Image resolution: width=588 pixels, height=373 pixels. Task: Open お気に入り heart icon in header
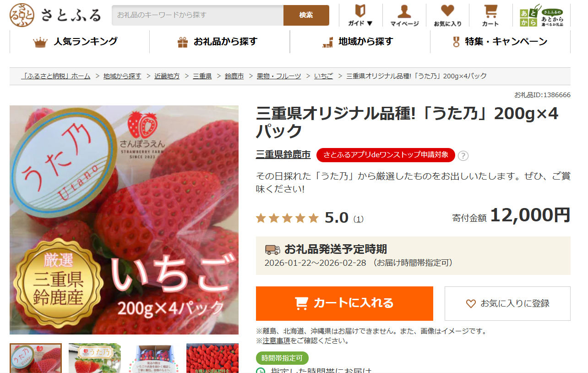[x=447, y=11]
